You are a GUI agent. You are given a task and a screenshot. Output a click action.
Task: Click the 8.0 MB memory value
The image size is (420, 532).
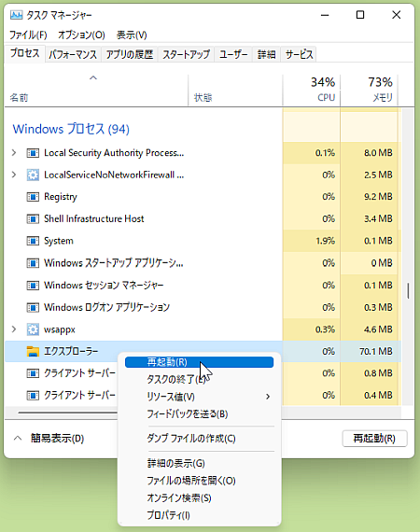(x=378, y=153)
